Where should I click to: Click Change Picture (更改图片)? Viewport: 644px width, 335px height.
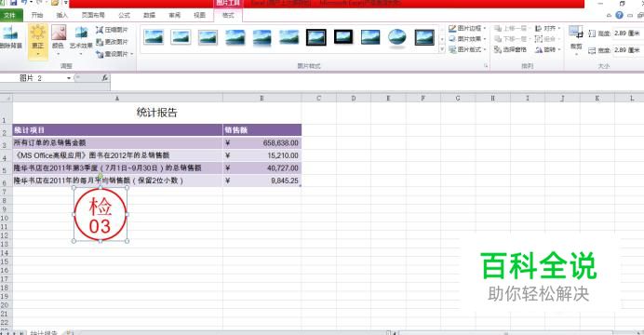(112, 42)
